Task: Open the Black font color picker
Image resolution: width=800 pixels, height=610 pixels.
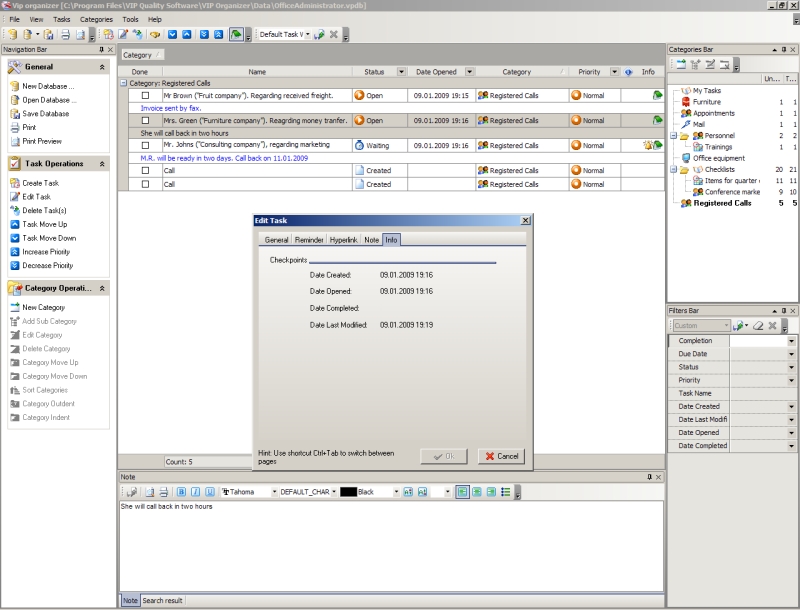Action: click(x=396, y=492)
